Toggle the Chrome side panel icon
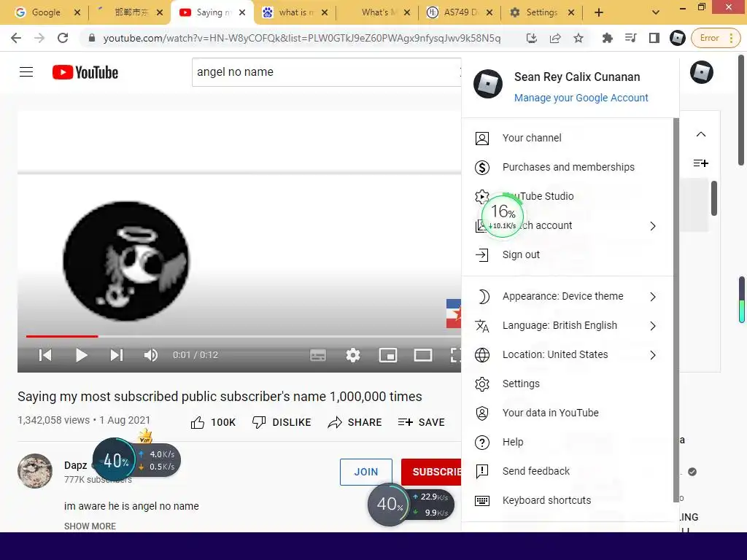Viewport: 747px width, 560px height. coord(654,38)
